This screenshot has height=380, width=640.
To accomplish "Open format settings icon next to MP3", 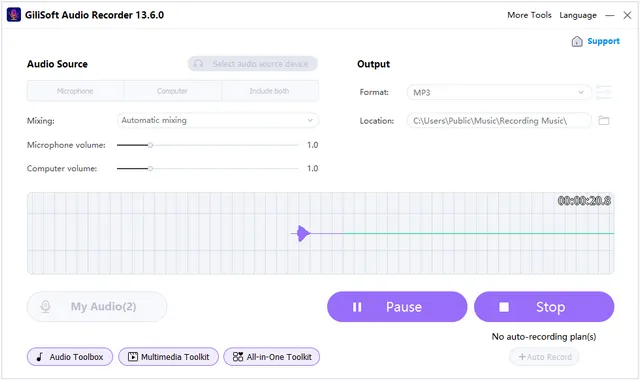I will [x=604, y=92].
